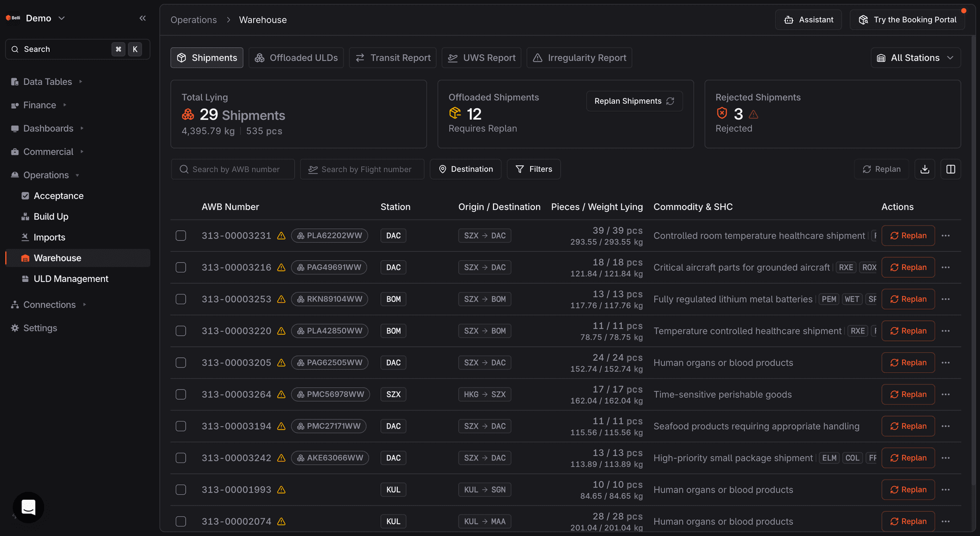Select checkbox for AWB 313-00003253
The width and height of the screenshot is (980, 536).
click(181, 299)
